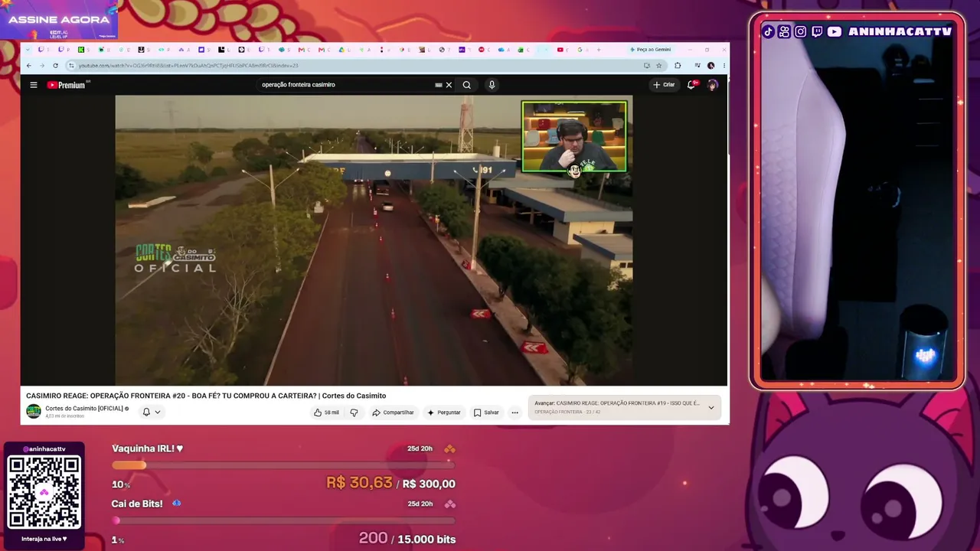The width and height of the screenshot is (980, 551).
Task: Start voice search with the microphone
Action: [492, 85]
